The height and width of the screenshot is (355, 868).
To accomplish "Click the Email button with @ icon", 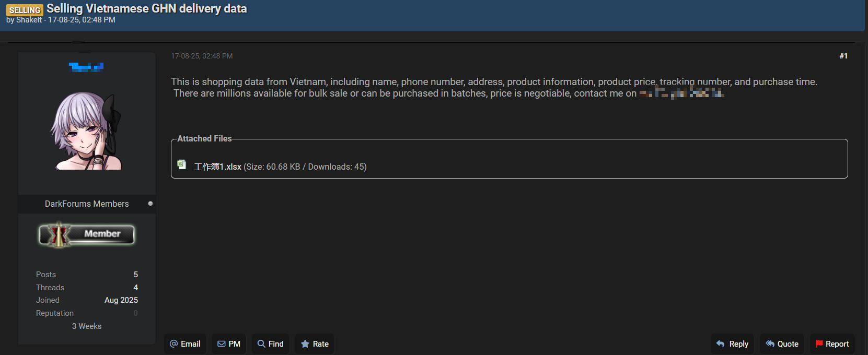I will click(x=185, y=344).
